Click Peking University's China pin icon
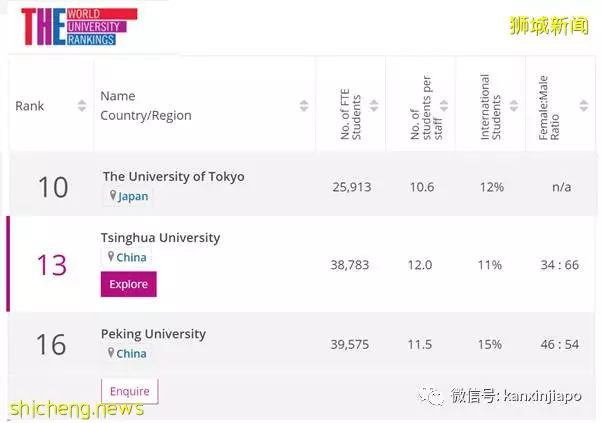This screenshot has width=601, height=423. tap(111, 352)
